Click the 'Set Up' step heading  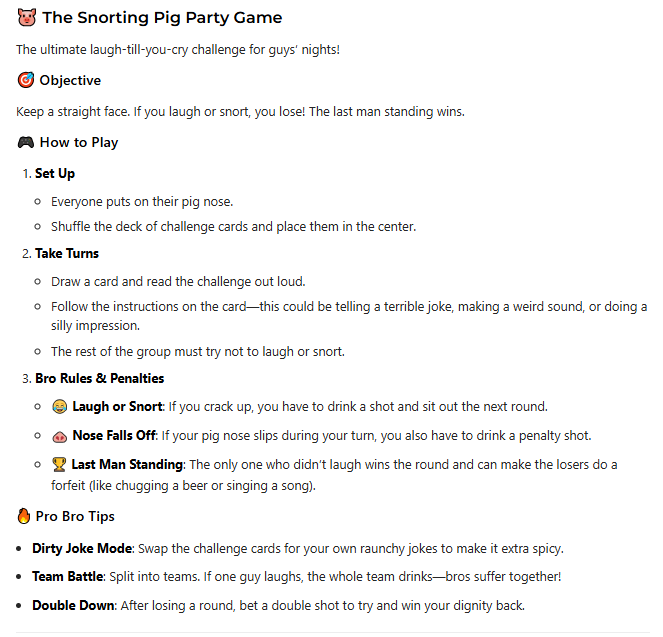(x=55, y=173)
